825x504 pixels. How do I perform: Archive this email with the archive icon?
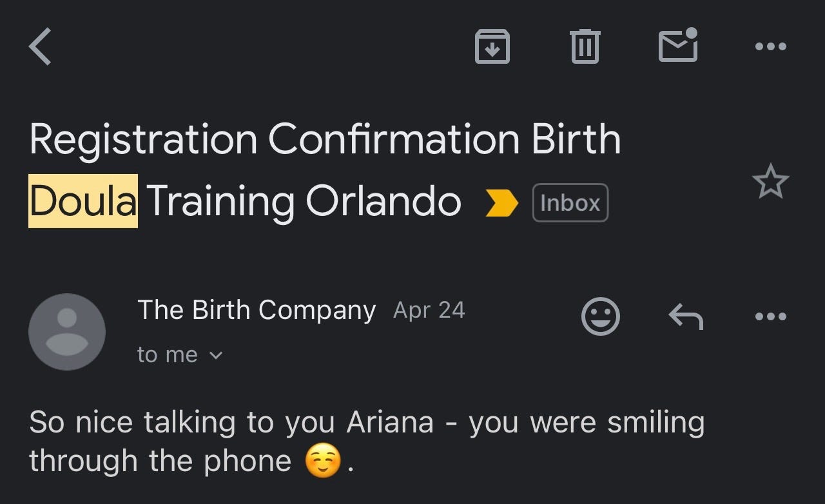[x=492, y=46]
